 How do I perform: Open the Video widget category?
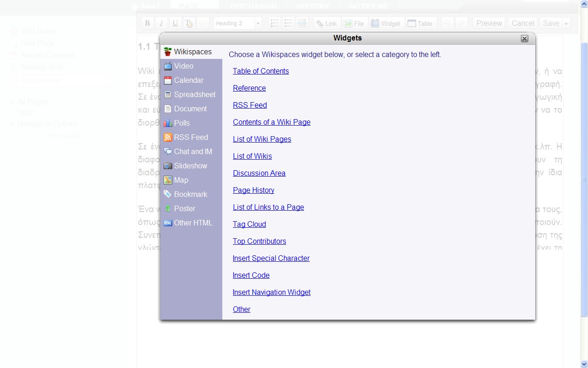pos(191,66)
